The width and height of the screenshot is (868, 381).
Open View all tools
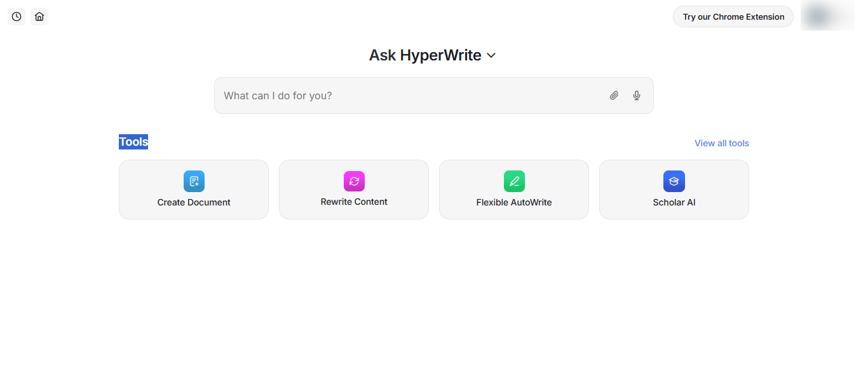point(721,143)
